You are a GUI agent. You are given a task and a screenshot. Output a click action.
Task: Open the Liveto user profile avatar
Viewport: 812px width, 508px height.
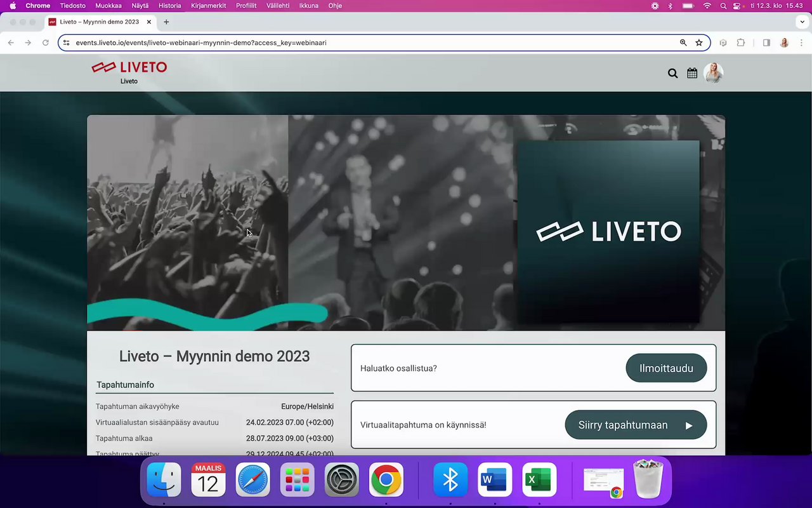714,73
